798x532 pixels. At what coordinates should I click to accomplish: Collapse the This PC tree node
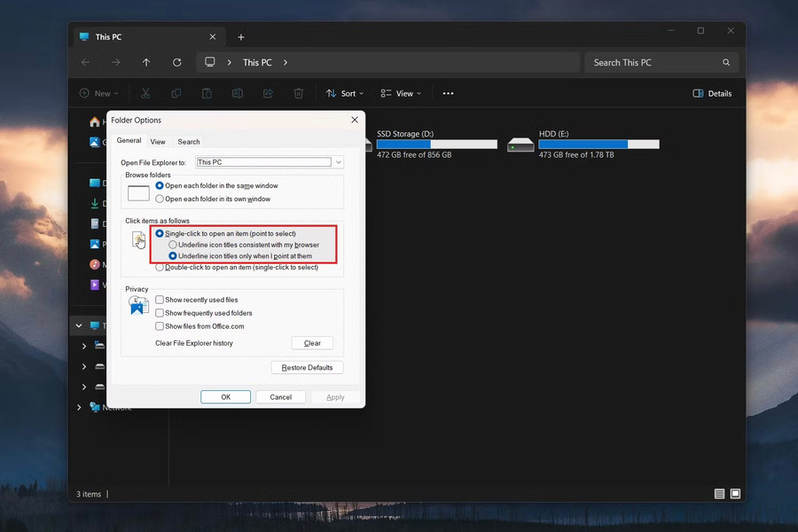point(79,325)
